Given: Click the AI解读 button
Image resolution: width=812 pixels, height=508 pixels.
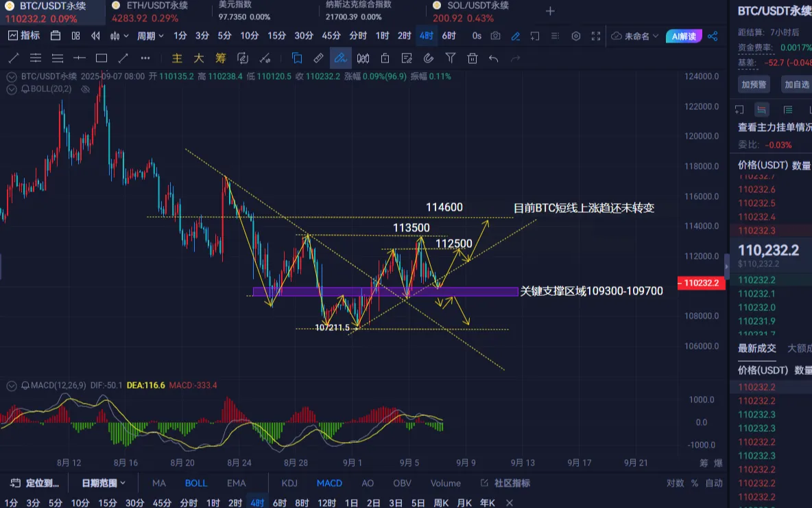Looking at the screenshot, I should coord(684,36).
